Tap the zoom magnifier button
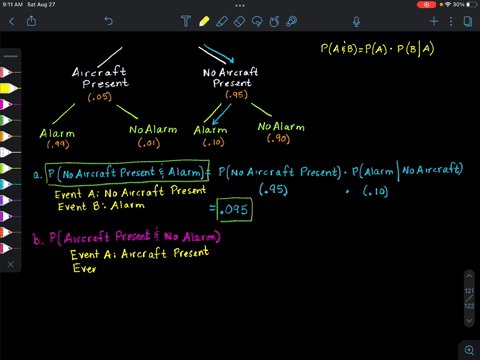 [469, 350]
